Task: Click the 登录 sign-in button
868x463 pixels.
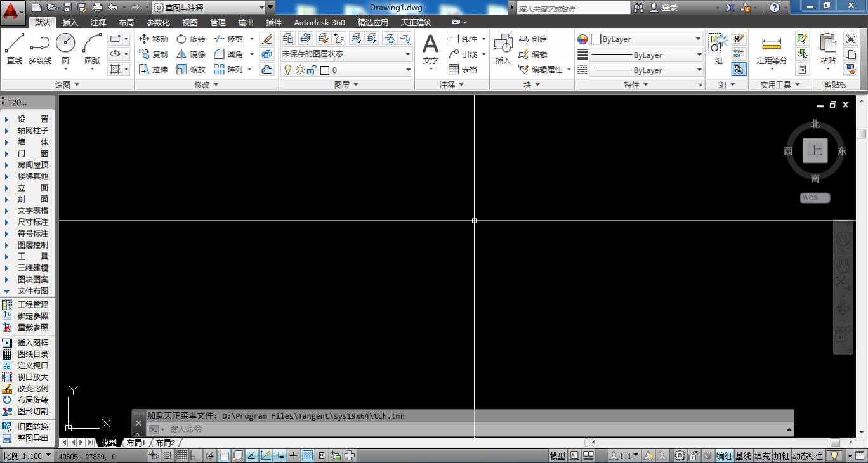Action: pyautogui.click(x=664, y=8)
